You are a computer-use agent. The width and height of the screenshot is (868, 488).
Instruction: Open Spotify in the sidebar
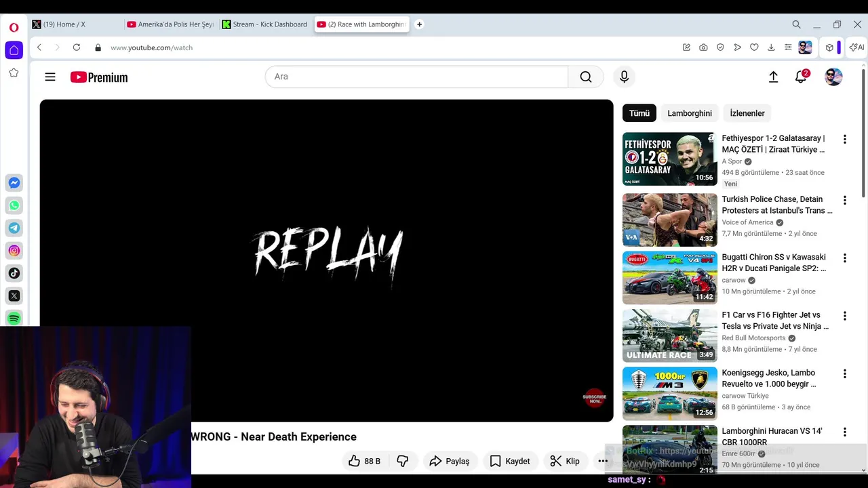(14, 318)
